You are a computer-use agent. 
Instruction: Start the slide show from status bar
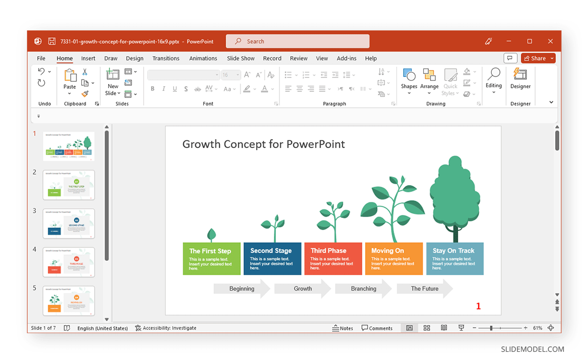click(461, 328)
